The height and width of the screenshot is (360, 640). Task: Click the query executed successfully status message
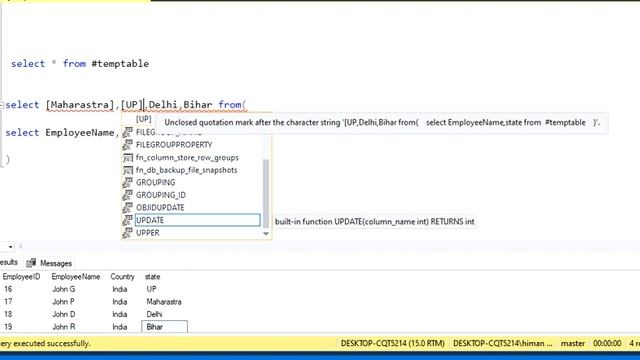pos(45,343)
